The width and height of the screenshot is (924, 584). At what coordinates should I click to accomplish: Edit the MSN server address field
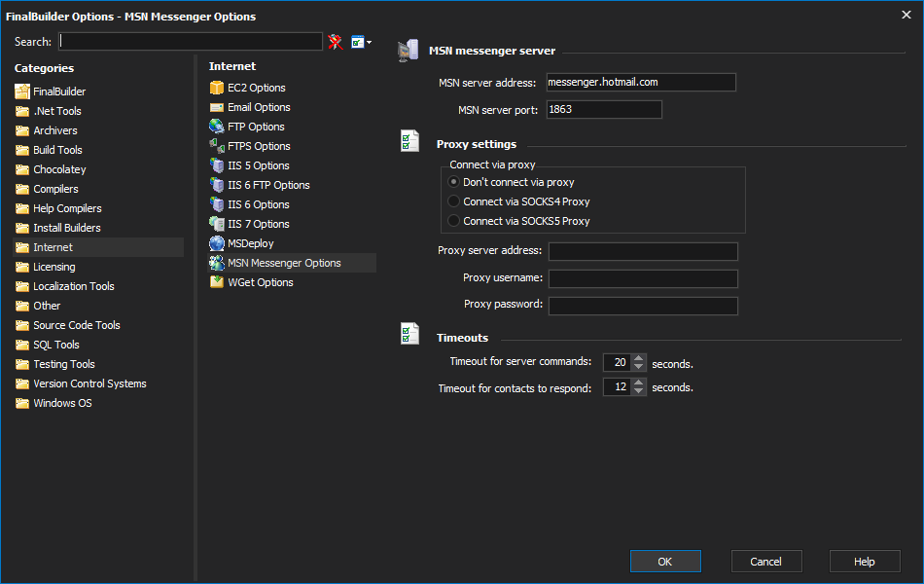pyautogui.click(x=641, y=82)
